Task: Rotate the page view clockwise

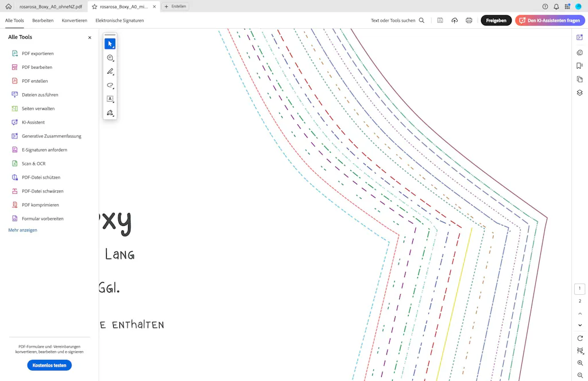Action: pos(579,338)
